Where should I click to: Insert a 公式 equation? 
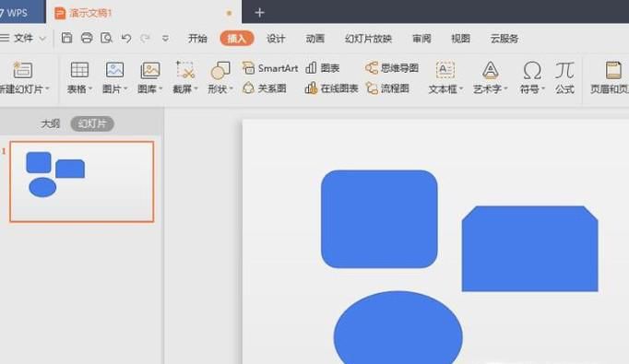click(564, 77)
